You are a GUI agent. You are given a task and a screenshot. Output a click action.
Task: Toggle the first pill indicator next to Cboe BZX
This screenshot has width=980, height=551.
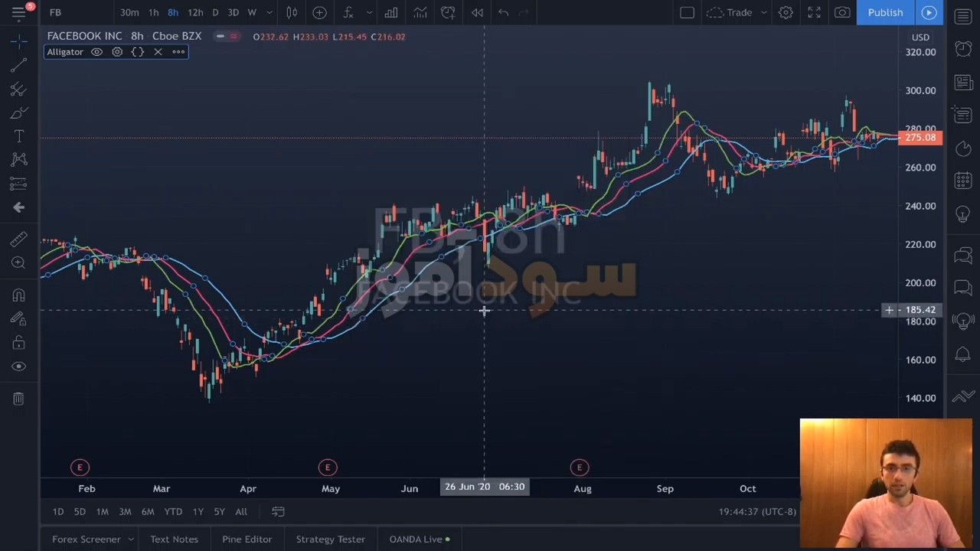[x=220, y=36]
